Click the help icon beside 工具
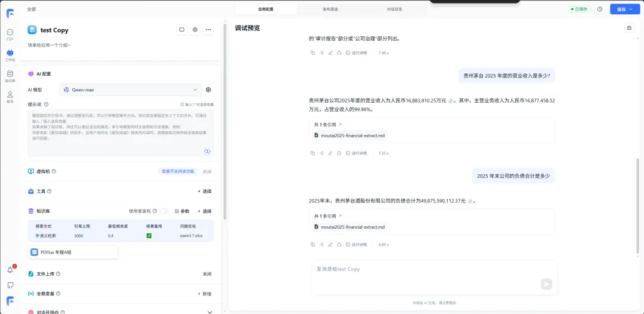 (49, 191)
